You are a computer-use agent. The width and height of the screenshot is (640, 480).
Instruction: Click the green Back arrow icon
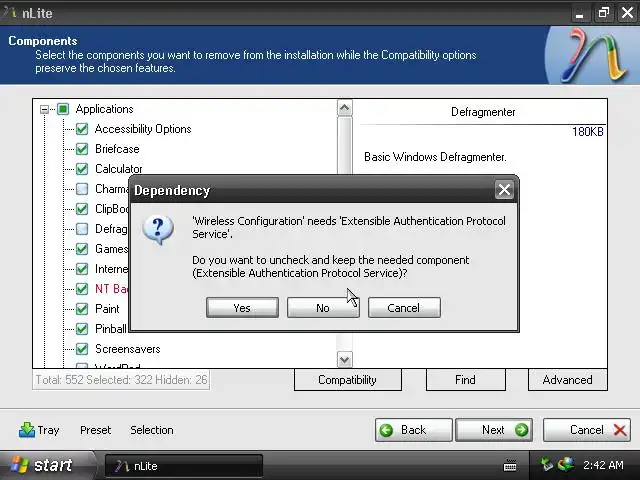(386, 430)
